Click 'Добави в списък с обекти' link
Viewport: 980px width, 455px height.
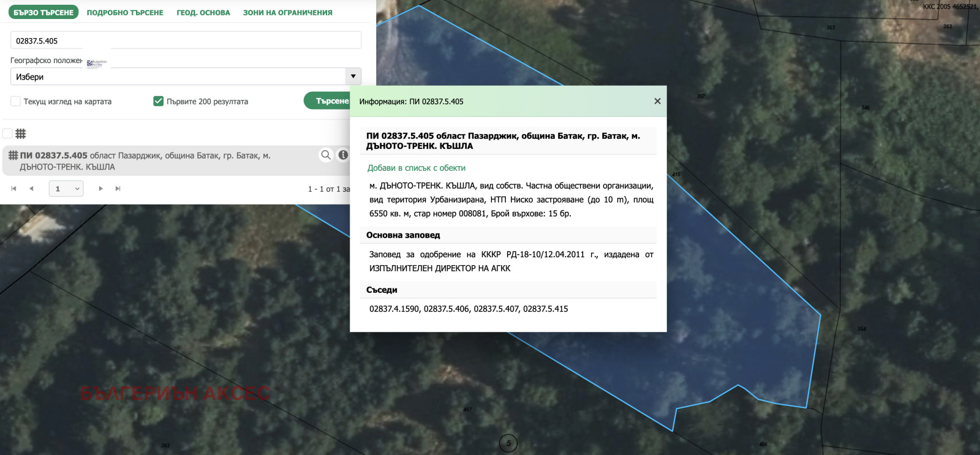click(x=417, y=168)
